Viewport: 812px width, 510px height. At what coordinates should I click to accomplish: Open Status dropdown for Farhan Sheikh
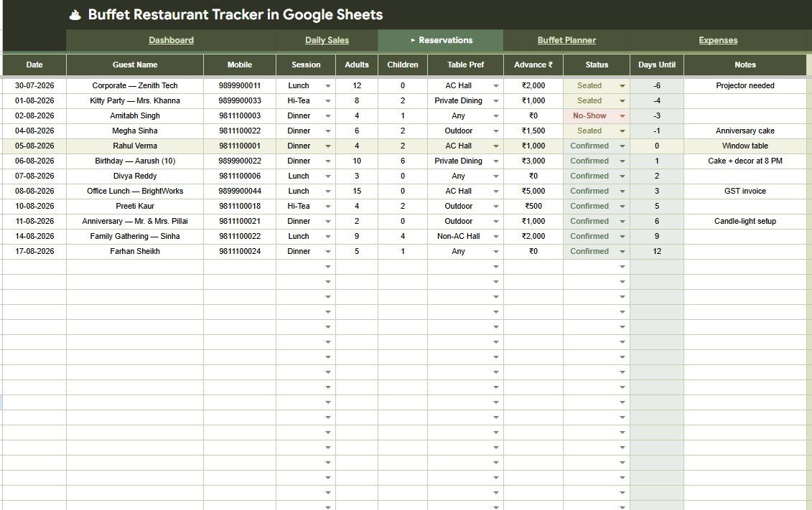coord(622,252)
